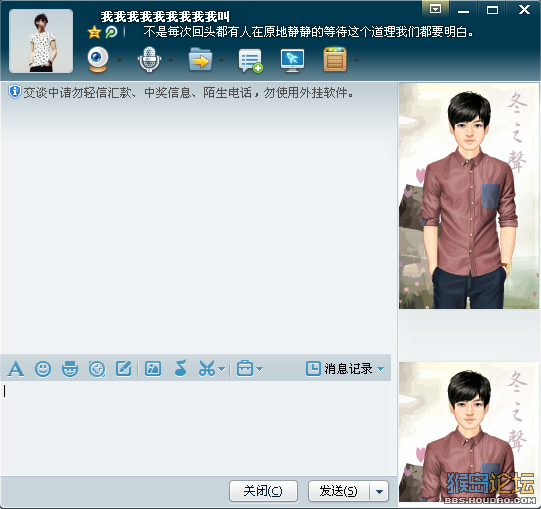Start a video call with webcam icon
Viewport: 541px width, 509px height.
(98, 60)
